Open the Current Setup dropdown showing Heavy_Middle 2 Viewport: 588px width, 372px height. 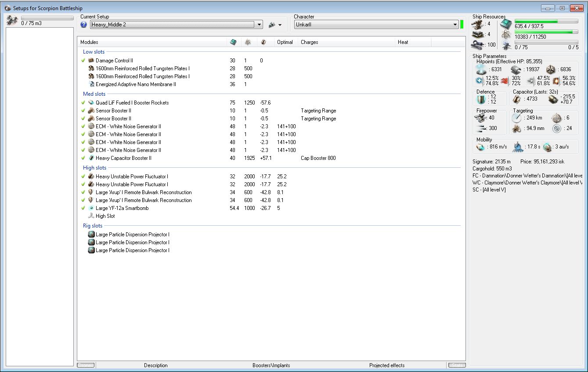[176, 25]
